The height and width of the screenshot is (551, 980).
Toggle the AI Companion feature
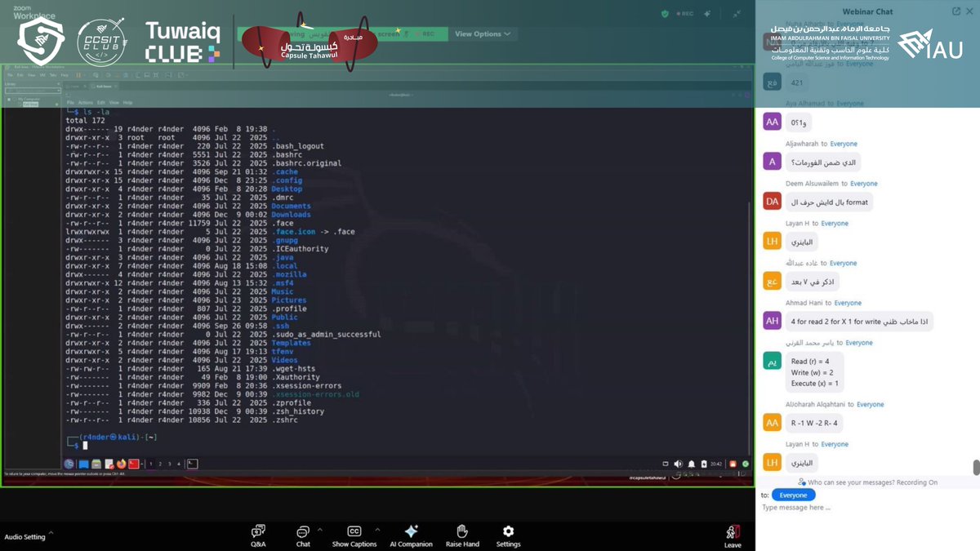coord(412,536)
